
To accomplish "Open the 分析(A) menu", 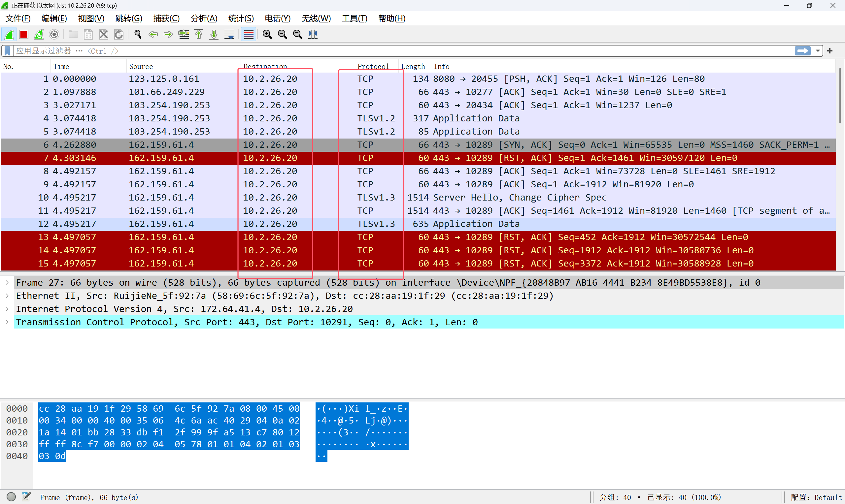I will [204, 18].
